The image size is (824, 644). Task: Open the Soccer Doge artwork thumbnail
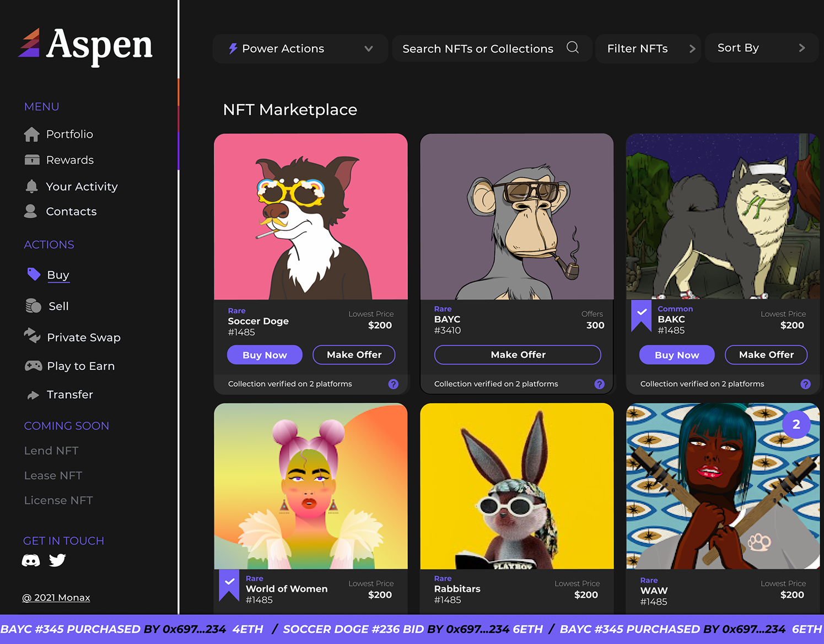pos(311,217)
